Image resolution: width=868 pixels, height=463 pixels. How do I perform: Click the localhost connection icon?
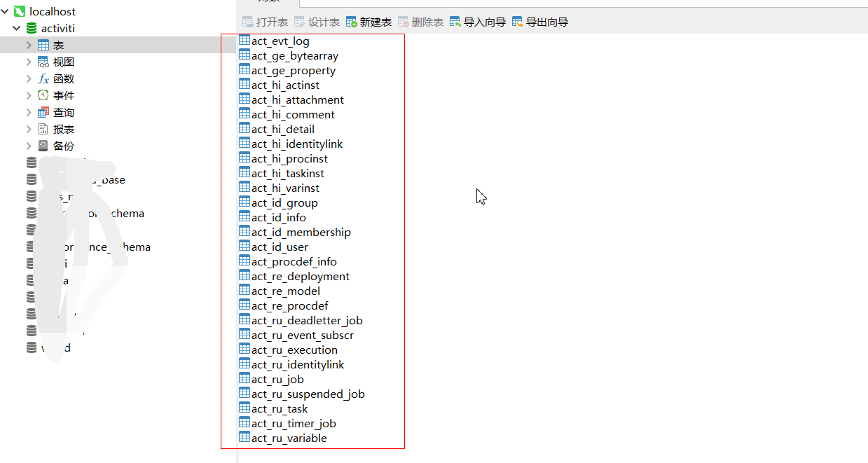20,11
